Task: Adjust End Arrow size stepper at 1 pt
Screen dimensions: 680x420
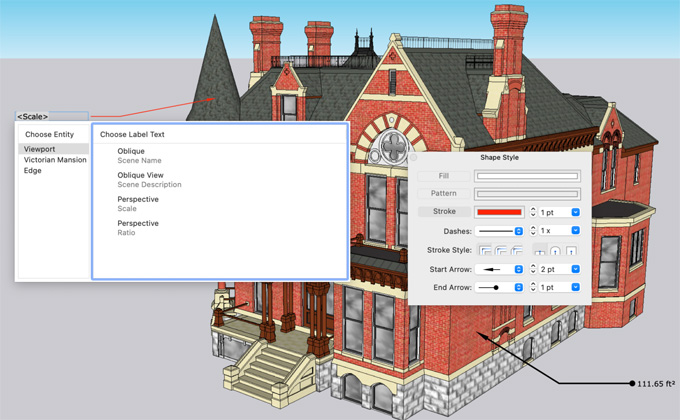Action: pyautogui.click(x=533, y=287)
